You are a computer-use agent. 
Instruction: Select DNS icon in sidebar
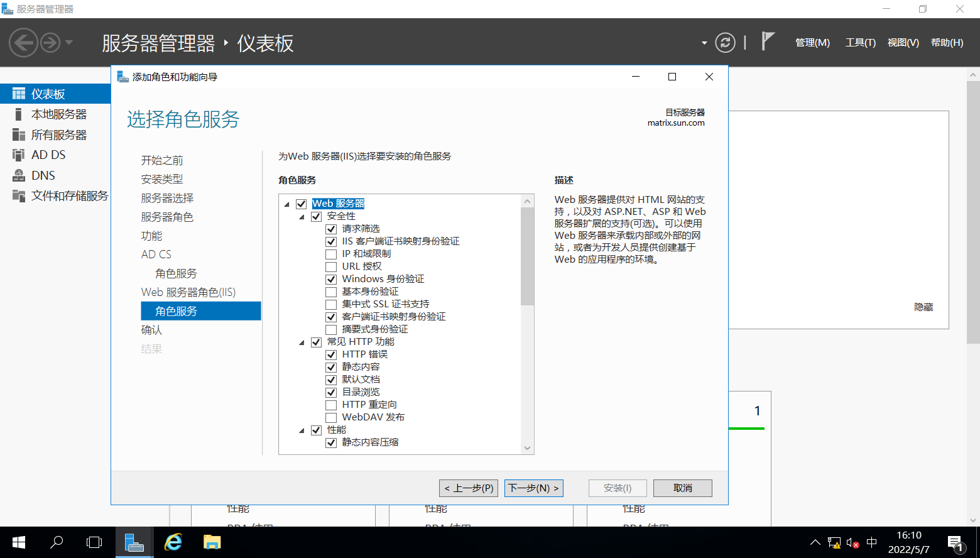click(x=19, y=175)
